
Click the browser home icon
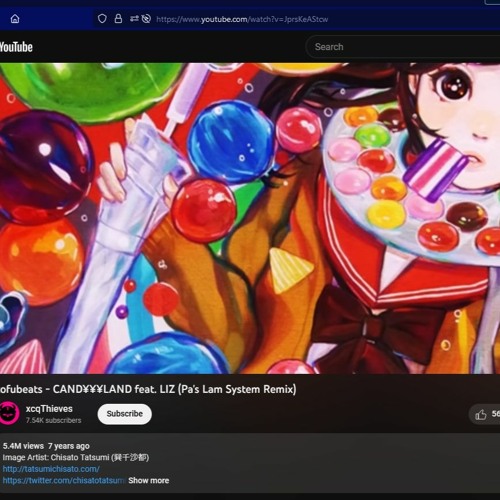(15, 19)
